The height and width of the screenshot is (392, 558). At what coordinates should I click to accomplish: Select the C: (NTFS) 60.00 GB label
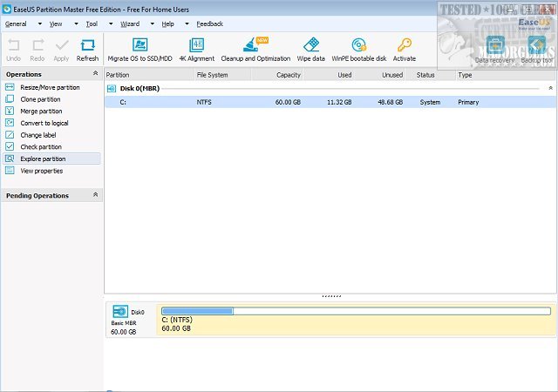point(177,324)
